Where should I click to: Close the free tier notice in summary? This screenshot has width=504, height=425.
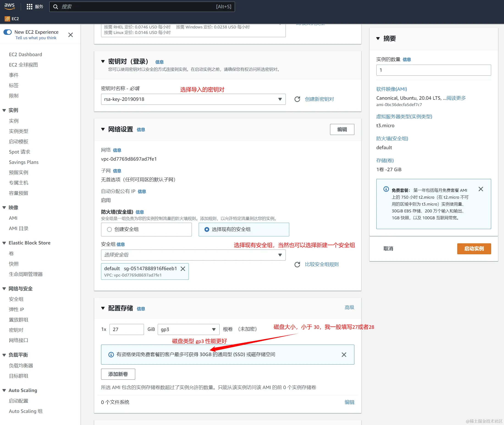tap(481, 189)
